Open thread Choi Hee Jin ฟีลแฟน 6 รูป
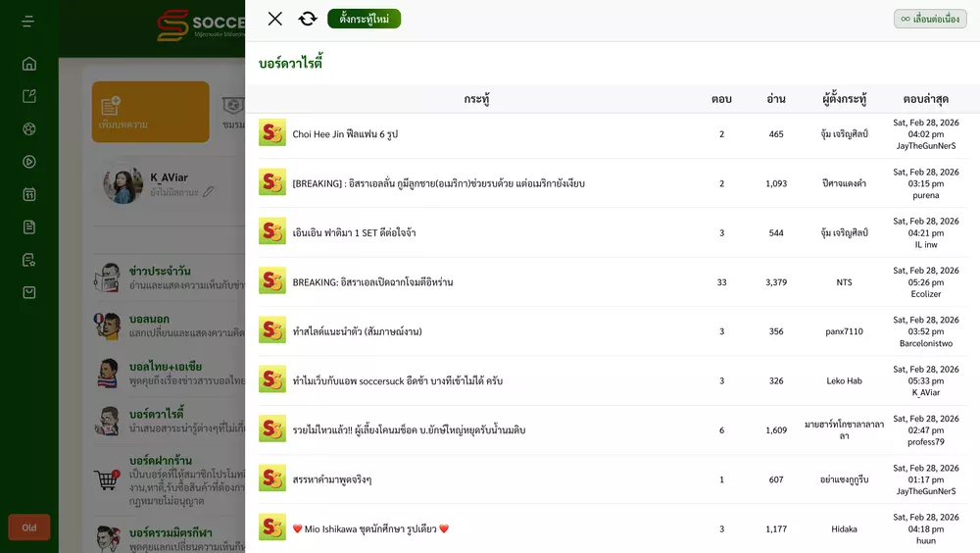 [345, 134]
